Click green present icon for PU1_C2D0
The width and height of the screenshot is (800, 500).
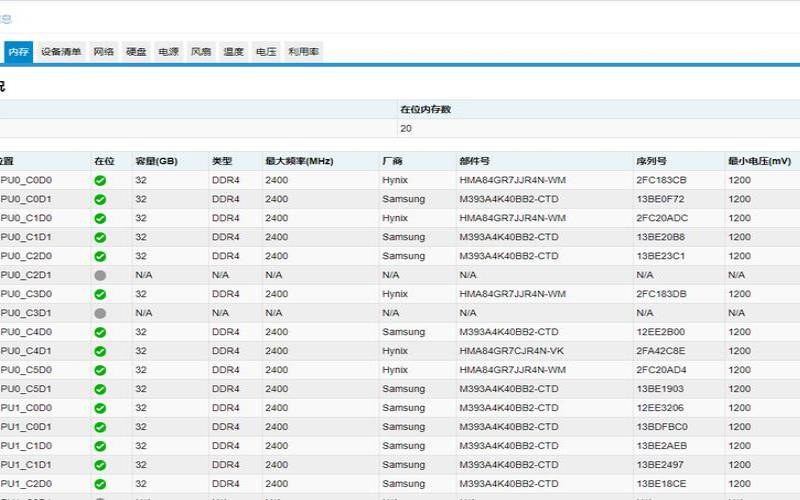point(101,484)
